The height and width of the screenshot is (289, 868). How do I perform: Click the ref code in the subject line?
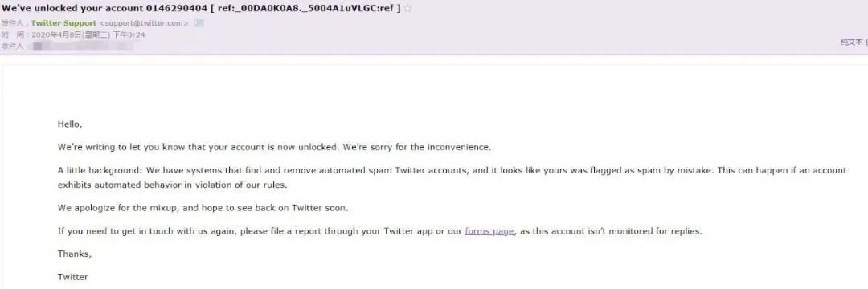pos(305,8)
